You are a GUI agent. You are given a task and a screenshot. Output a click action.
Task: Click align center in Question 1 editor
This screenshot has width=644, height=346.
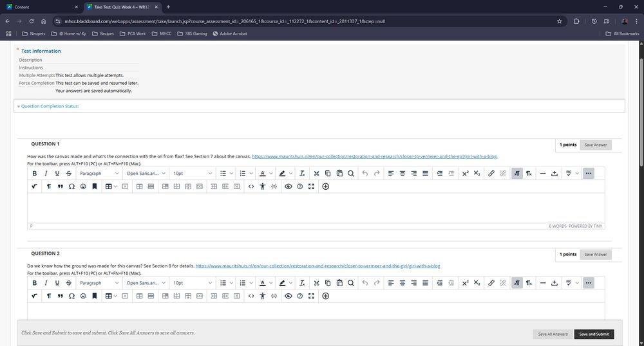[x=402, y=174]
